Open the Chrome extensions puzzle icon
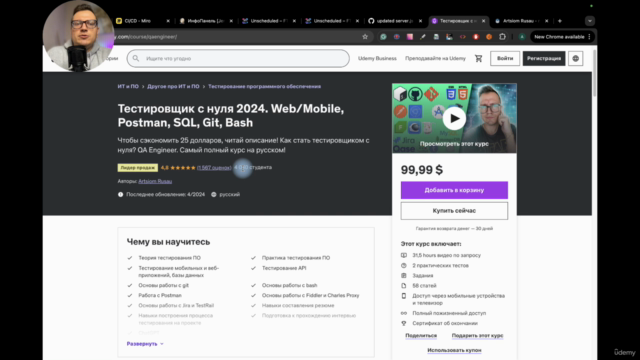Screen dimensions: 640x360 (502, 37)
